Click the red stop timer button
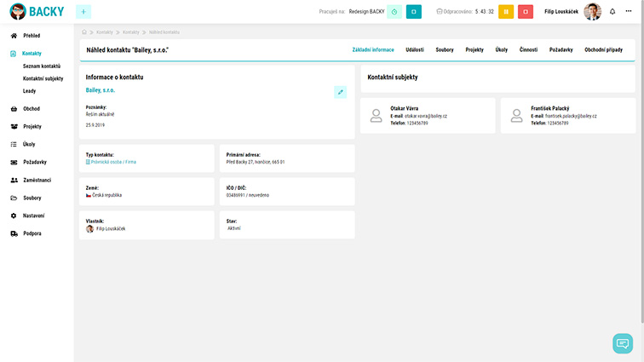Viewport: 644px width, 362px height. tap(526, 11)
